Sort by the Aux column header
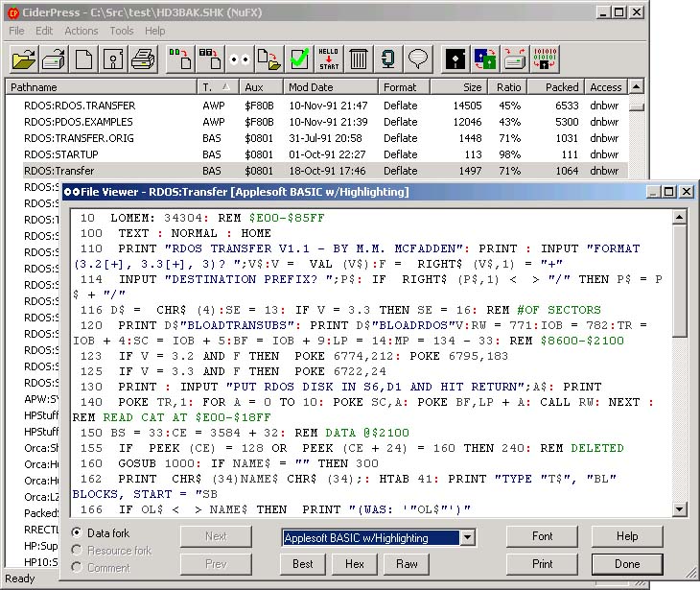 (x=261, y=86)
